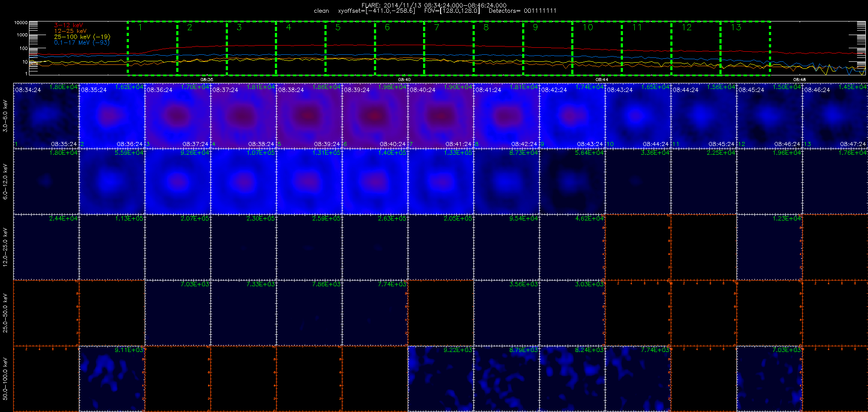
Task: Open the 6-12 keV image with peak 3.36E+04
Action: point(638,181)
